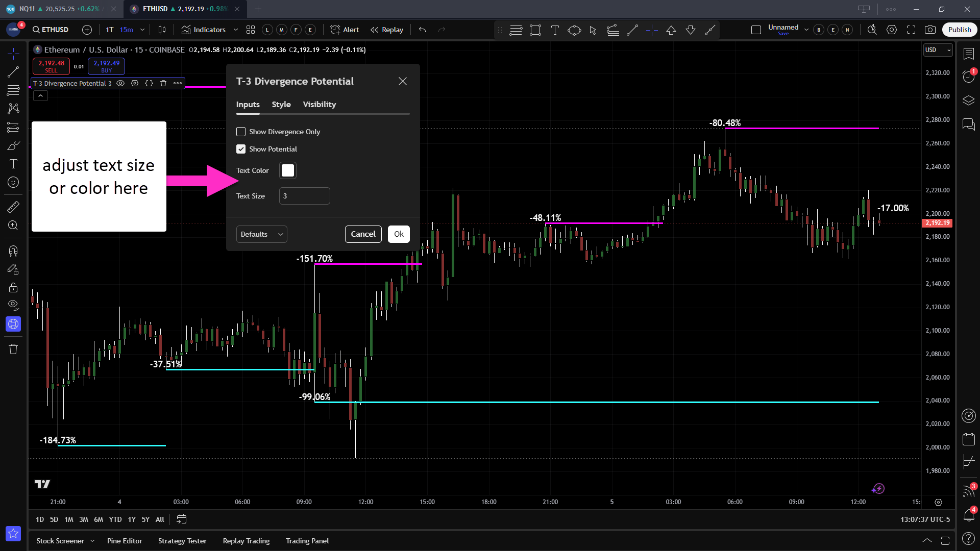Remove all drawings with trash icon
Image resolution: width=980 pixels, height=551 pixels.
[x=13, y=349]
